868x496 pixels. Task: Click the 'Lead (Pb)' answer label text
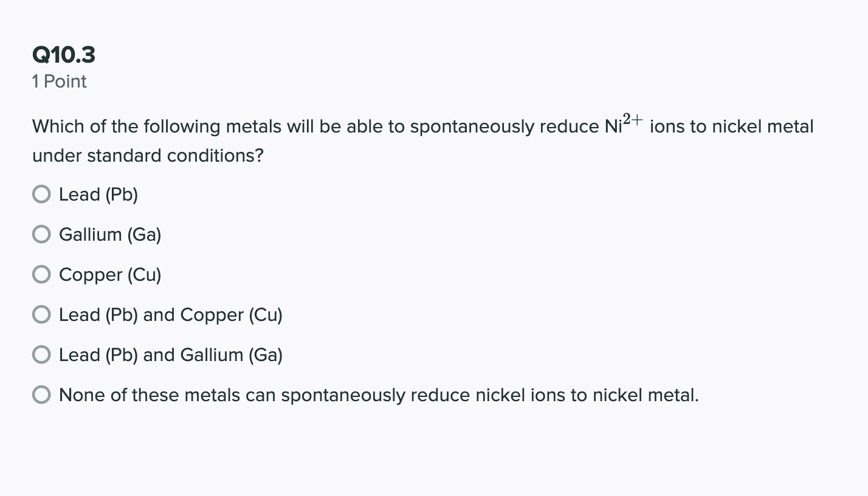coord(98,195)
